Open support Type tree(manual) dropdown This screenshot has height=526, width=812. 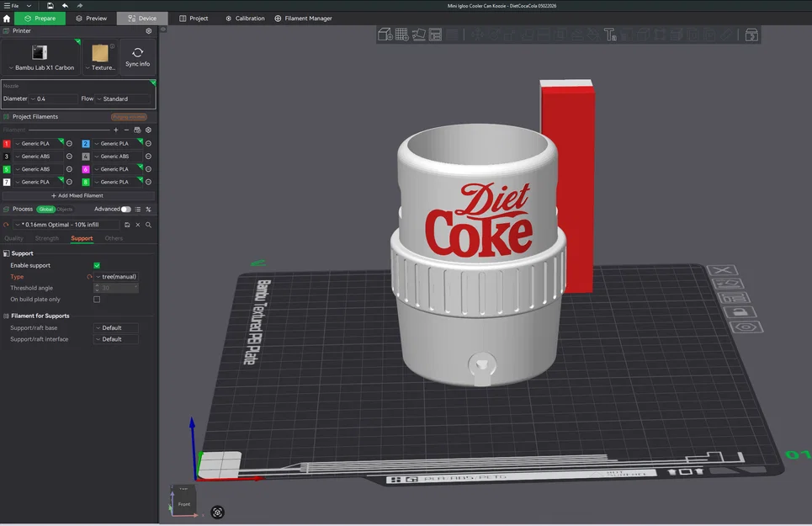[116, 276]
